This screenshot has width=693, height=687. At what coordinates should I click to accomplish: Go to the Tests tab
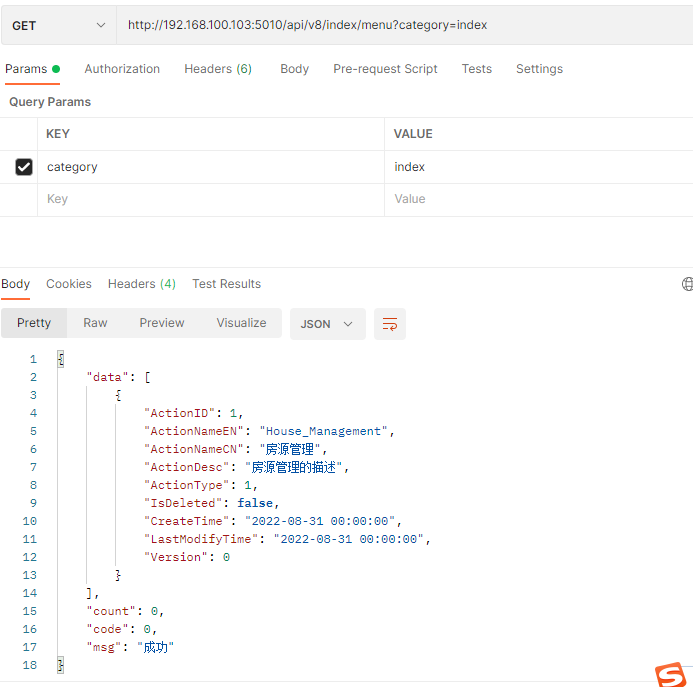(476, 69)
